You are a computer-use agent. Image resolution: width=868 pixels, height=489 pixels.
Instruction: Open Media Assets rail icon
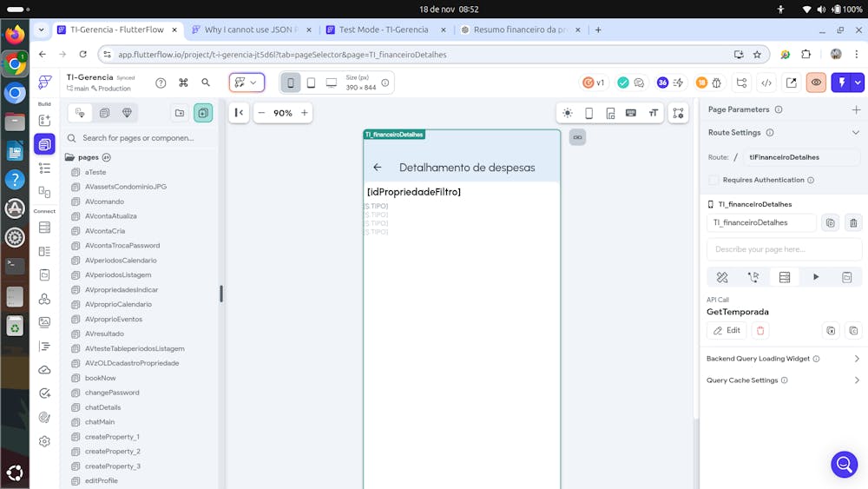click(x=45, y=322)
